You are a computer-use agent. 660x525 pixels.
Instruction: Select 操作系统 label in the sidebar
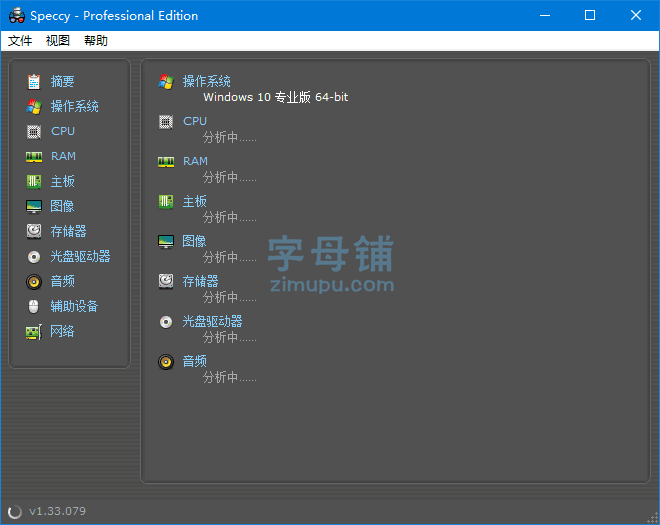click(75, 106)
